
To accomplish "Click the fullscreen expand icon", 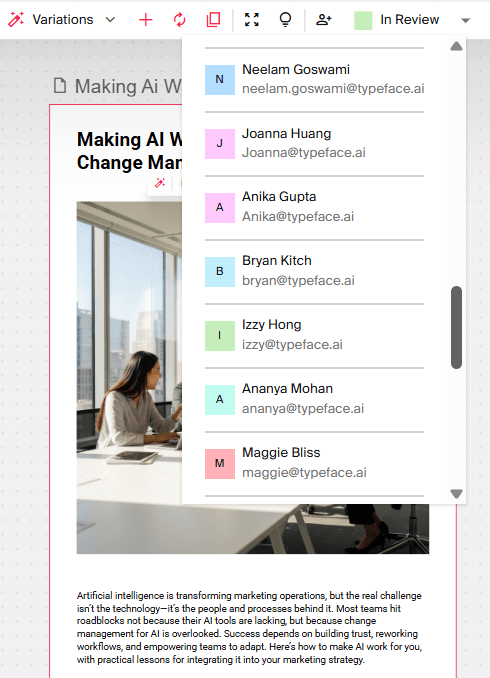I will (252, 19).
